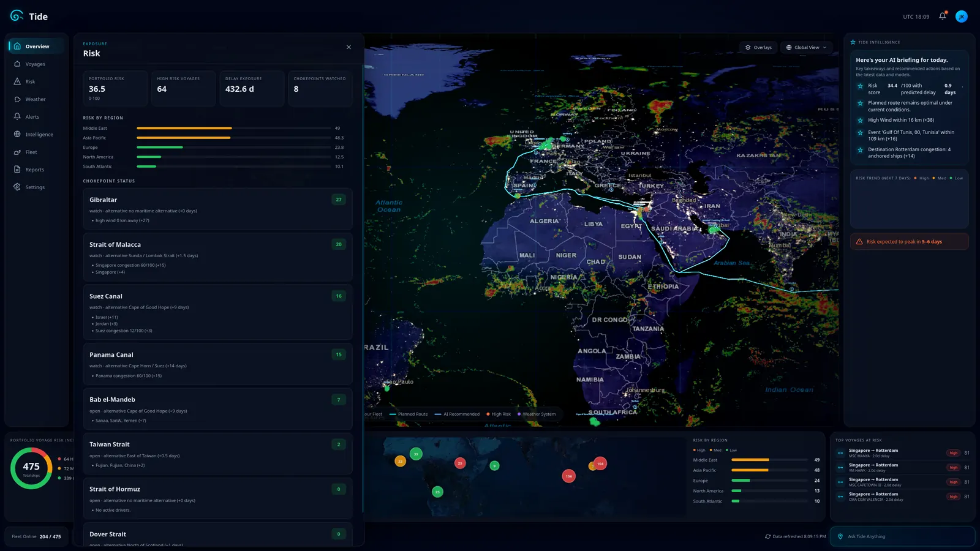
Task: Open CMA CGM VALENCIA voyage entry
Action: pos(903,497)
